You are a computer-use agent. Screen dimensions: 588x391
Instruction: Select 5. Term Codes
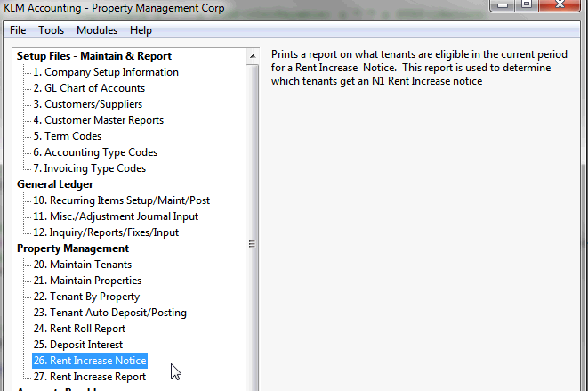click(x=67, y=136)
